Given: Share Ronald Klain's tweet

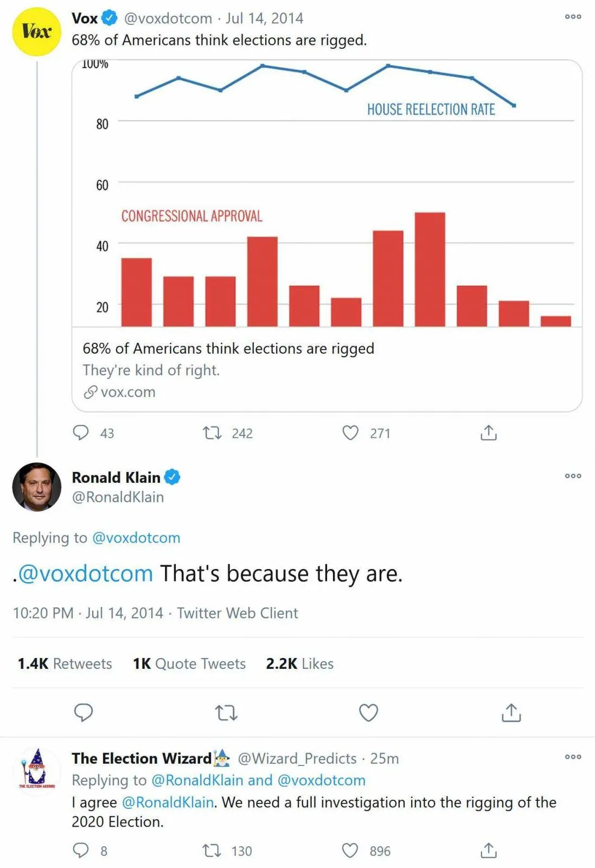Looking at the screenshot, I should (x=511, y=712).
